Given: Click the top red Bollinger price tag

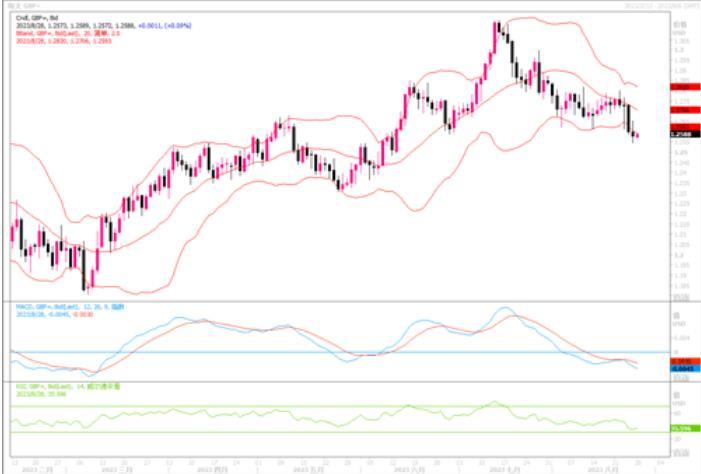Looking at the screenshot, I should 685,87.
